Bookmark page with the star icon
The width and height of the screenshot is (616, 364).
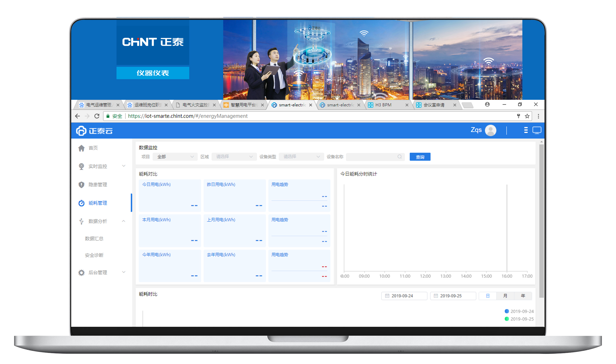pyautogui.click(x=527, y=116)
